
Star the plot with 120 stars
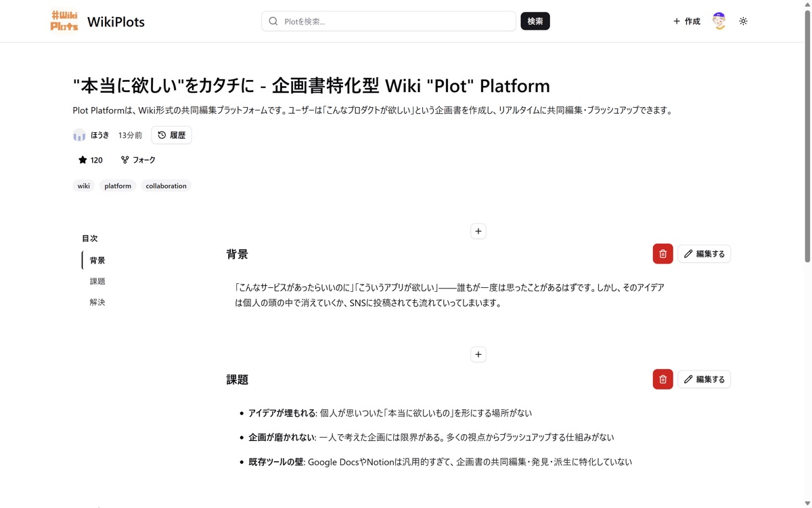(x=90, y=160)
